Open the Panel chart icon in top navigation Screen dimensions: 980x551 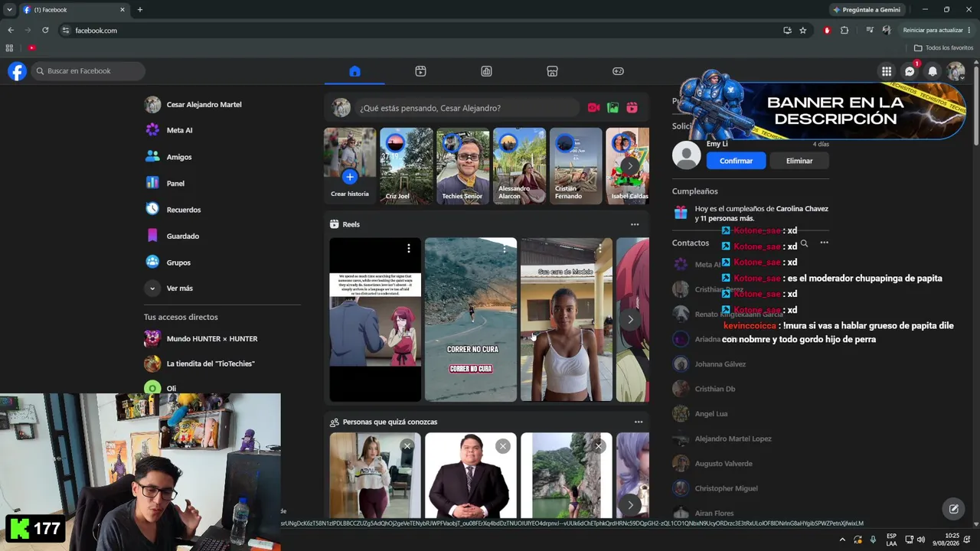[x=486, y=71]
